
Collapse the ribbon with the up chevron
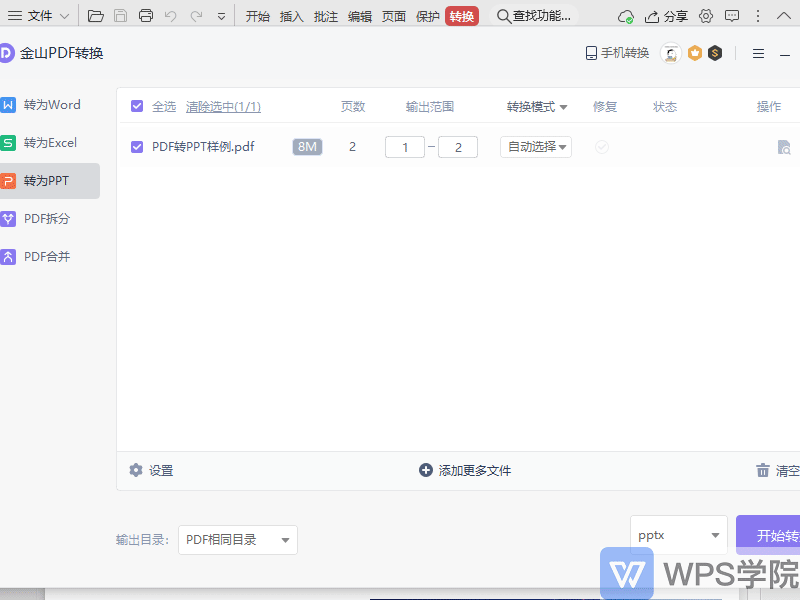click(x=784, y=16)
